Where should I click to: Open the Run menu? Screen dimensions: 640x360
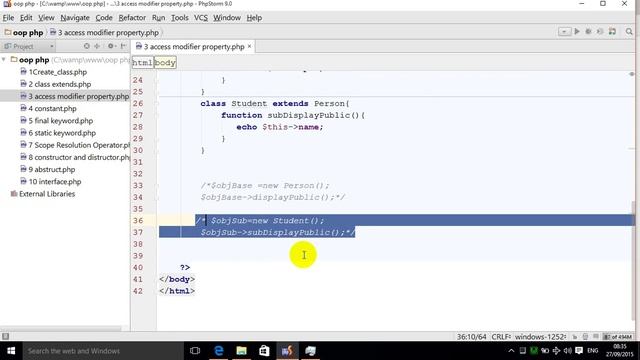158,18
